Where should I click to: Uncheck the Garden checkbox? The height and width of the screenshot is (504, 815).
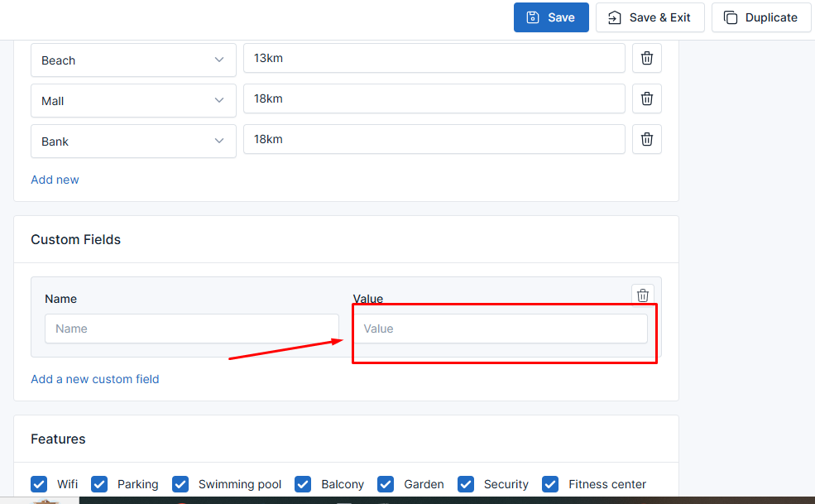click(x=386, y=484)
